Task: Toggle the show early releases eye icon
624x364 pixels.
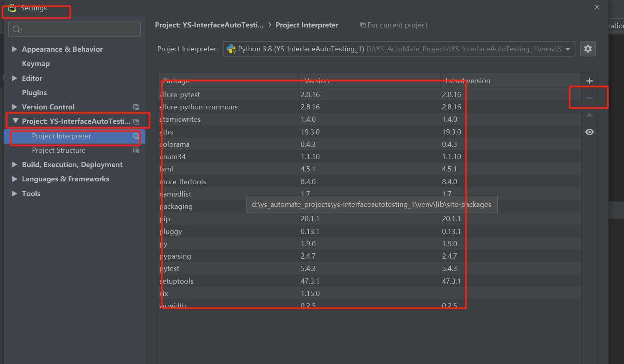Action: click(589, 132)
